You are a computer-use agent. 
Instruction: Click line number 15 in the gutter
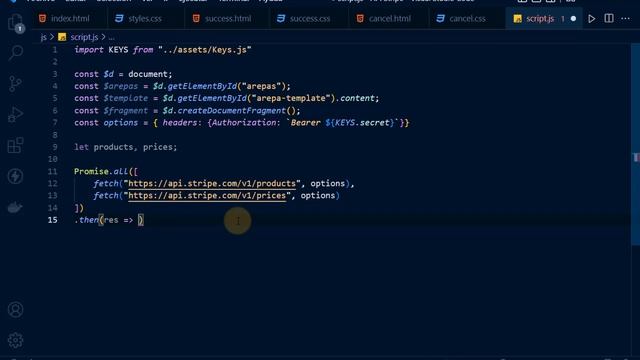click(x=53, y=220)
